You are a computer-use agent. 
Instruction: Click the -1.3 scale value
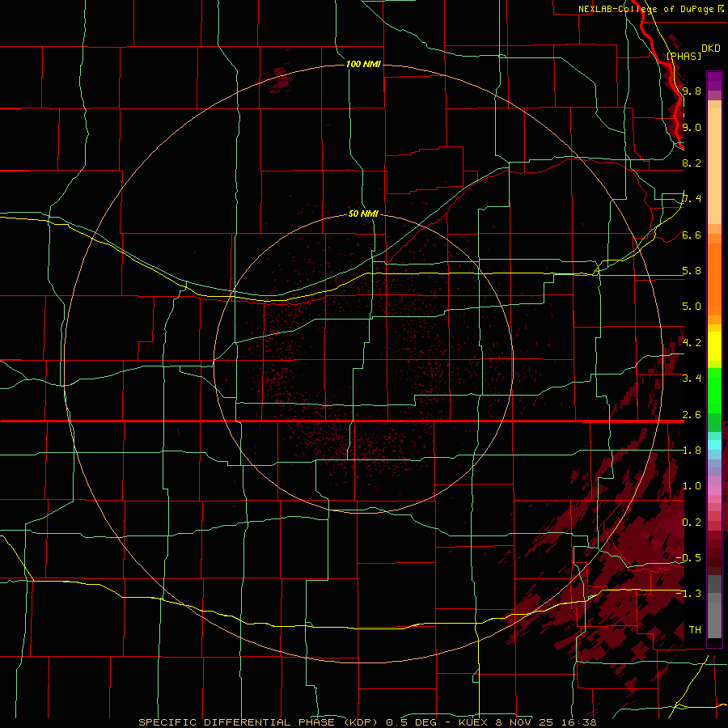click(x=688, y=594)
